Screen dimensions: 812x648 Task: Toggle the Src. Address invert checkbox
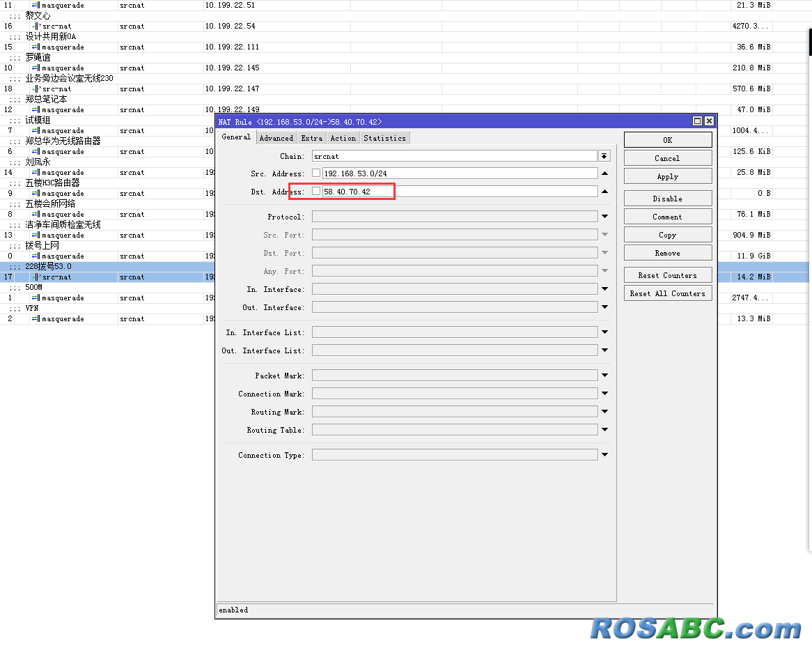316,173
